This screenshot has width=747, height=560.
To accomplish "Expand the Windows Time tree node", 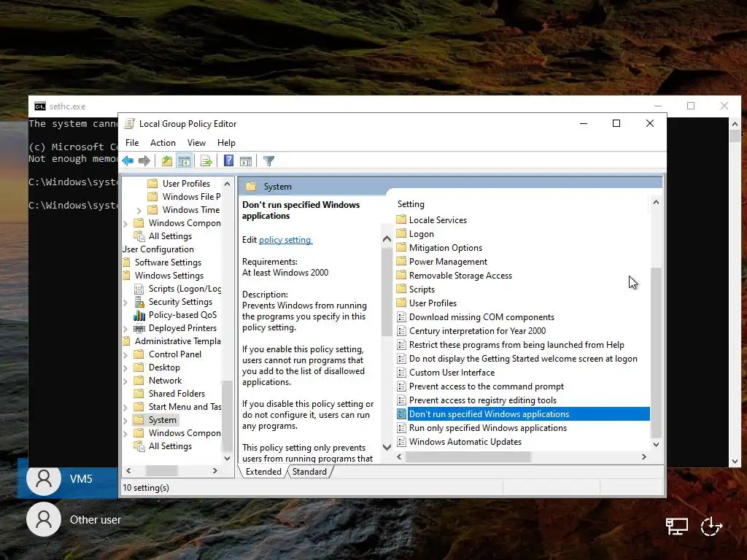I will (x=139, y=210).
